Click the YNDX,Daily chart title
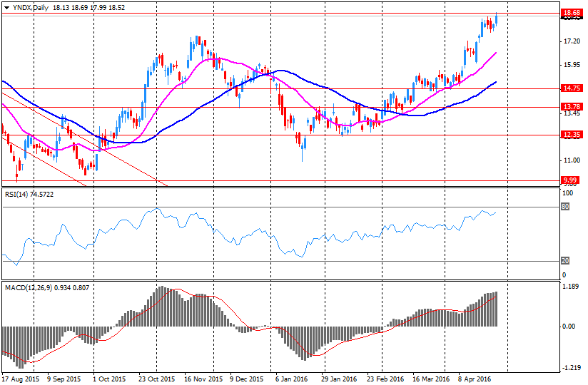Screen dimensions: 588x385 [x=29, y=7]
